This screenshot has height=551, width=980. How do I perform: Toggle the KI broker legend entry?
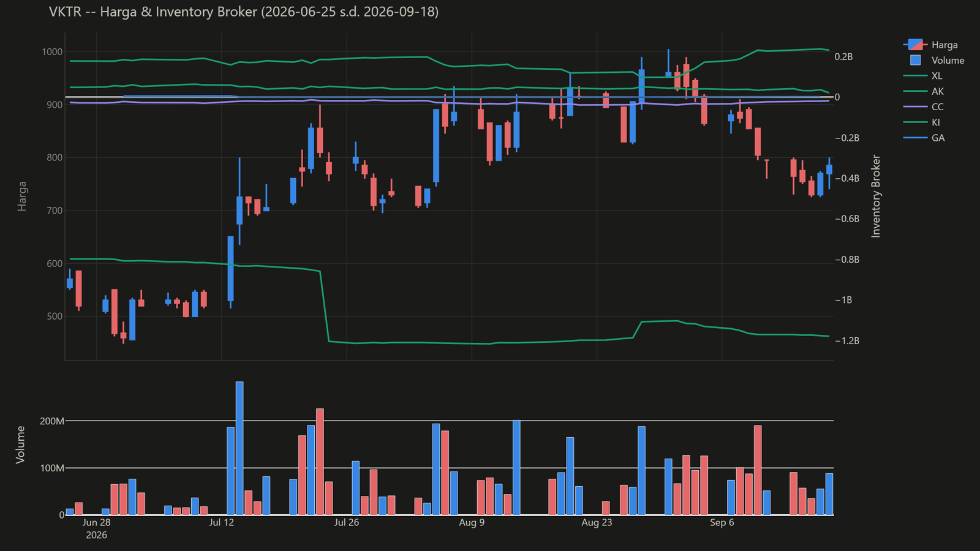pos(922,122)
